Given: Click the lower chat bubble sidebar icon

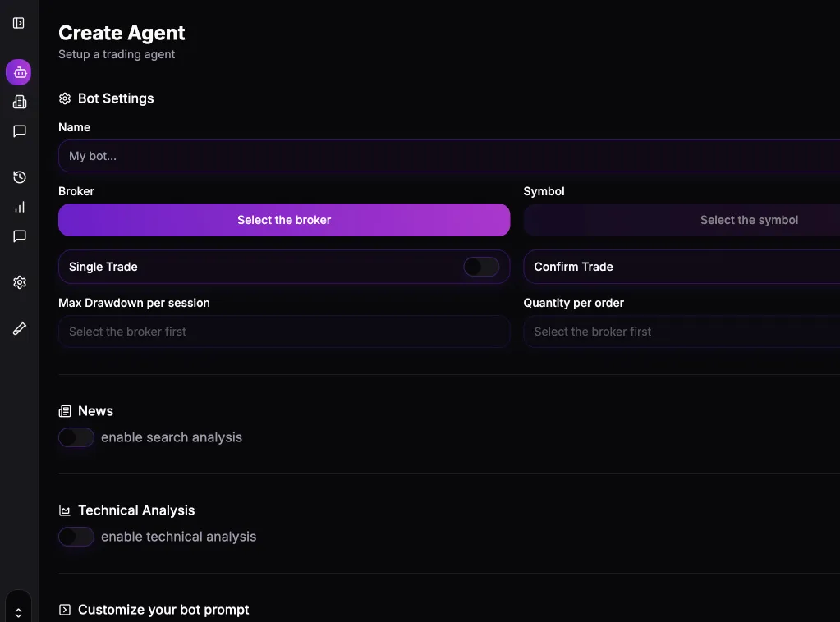Looking at the screenshot, I should point(20,236).
